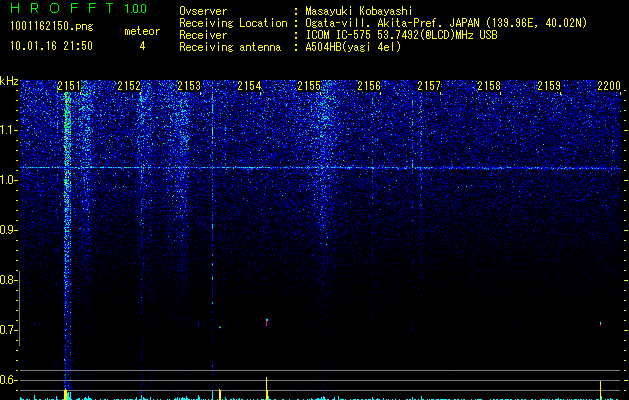Click the ICOM IC-575 53.7492 receiver text
629x400 pixels.
point(401,35)
